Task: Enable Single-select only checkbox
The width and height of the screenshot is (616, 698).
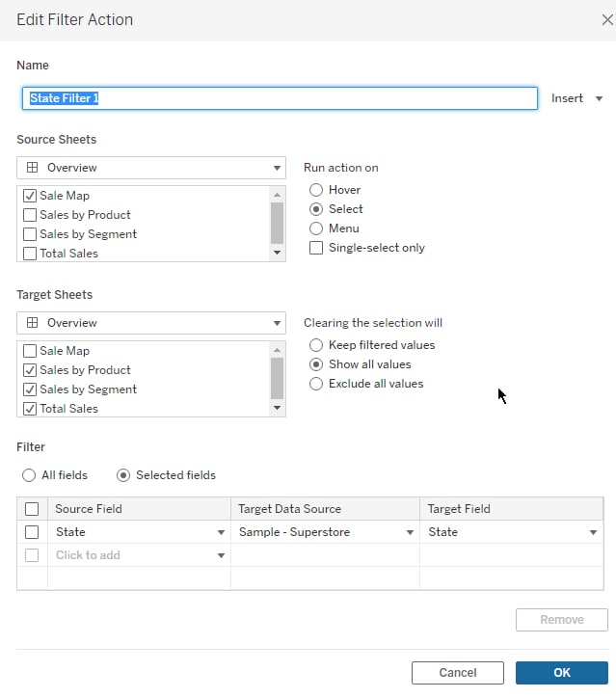Action: (x=316, y=248)
